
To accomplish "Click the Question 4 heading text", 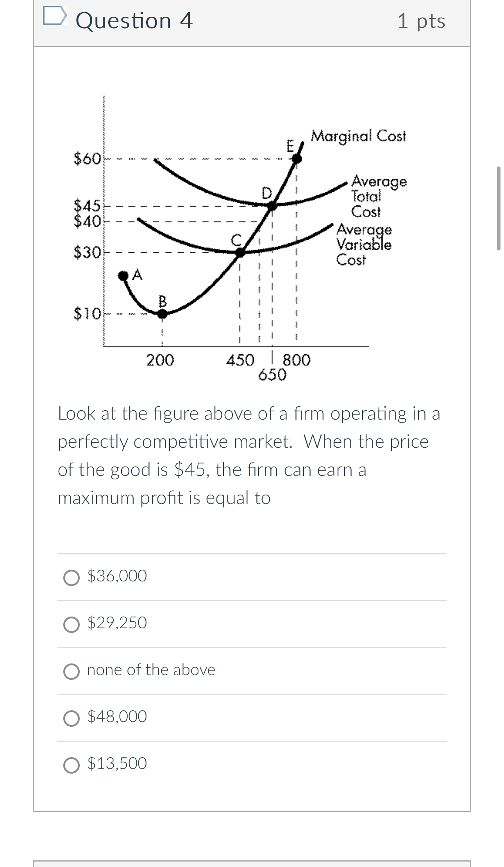I will [x=134, y=20].
